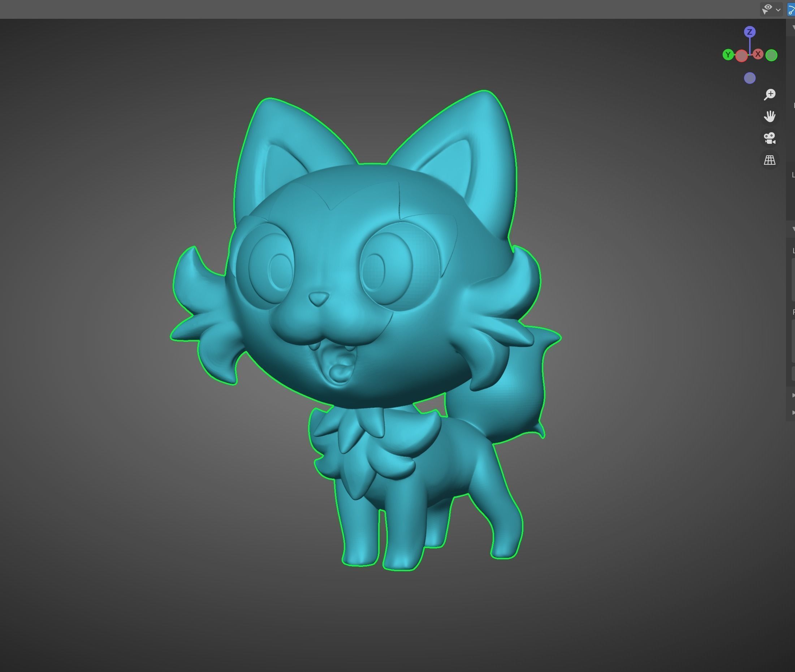795x672 pixels.
Task: Snap view to the labeled X axis
Action: [x=758, y=54]
